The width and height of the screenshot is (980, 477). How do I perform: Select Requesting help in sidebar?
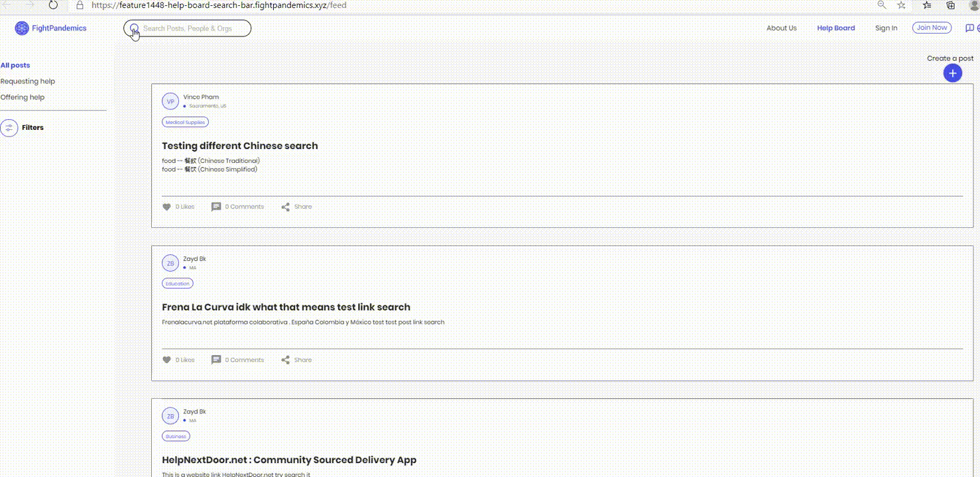coord(28,81)
